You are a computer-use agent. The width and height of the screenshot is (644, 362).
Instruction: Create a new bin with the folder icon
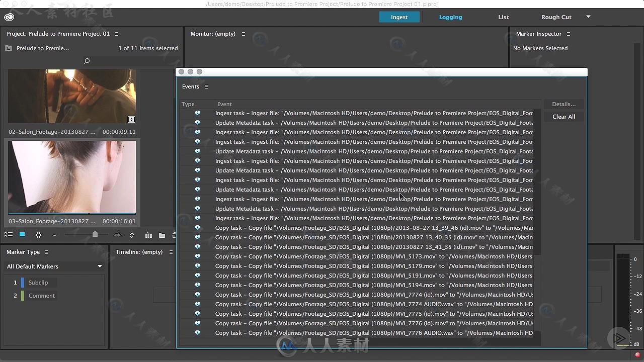pyautogui.click(x=162, y=235)
